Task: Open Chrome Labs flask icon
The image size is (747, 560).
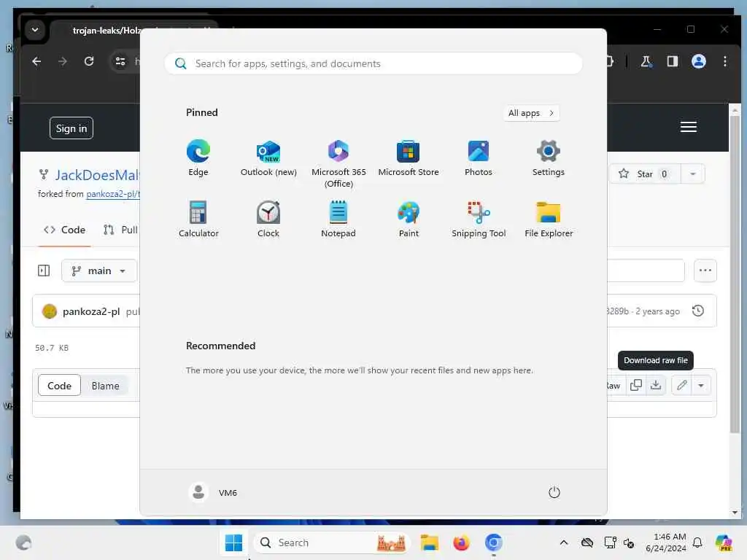Action: (x=646, y=61)
